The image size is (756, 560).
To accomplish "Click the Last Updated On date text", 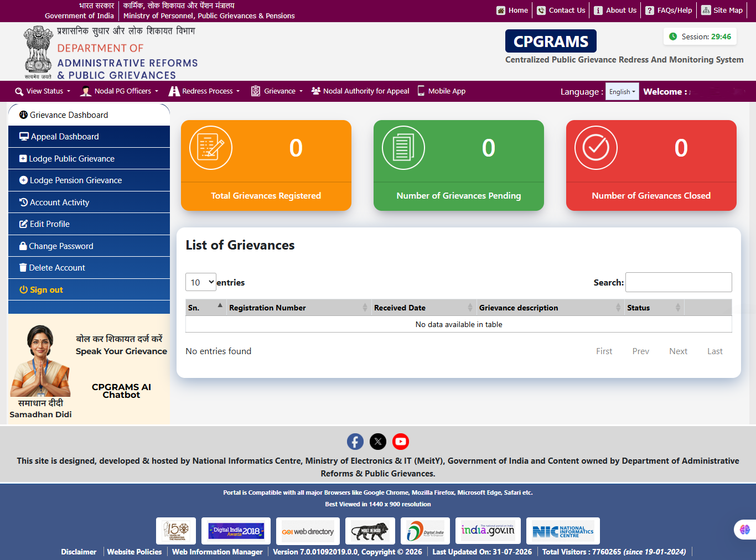I will click(x=482, y=552).
